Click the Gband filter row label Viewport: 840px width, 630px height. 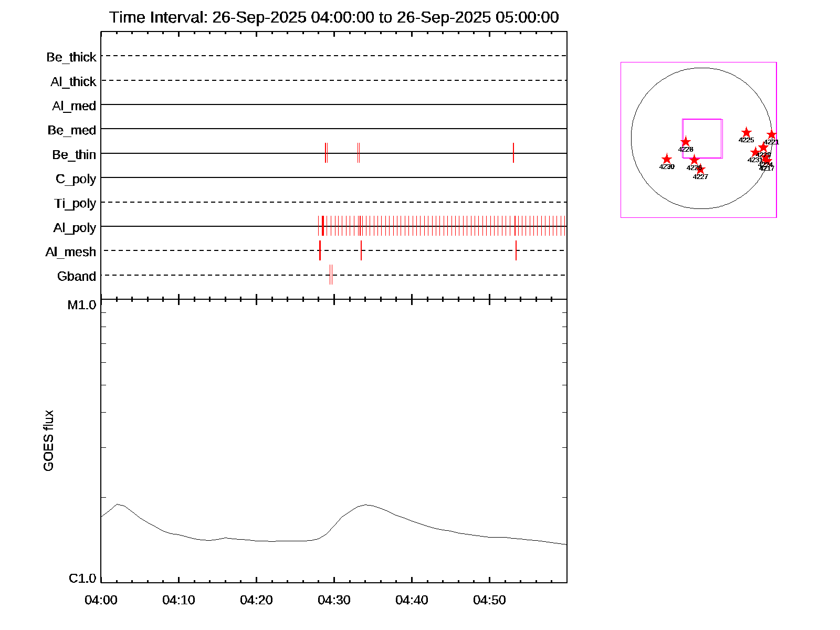pos(77,276)
